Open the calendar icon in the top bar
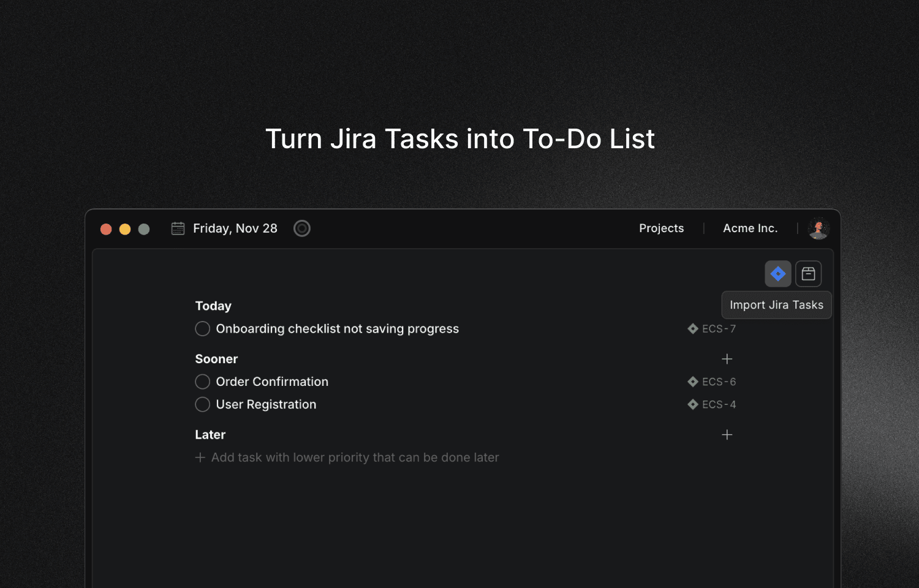The image size is (919, 588). (x=177, y=228)
